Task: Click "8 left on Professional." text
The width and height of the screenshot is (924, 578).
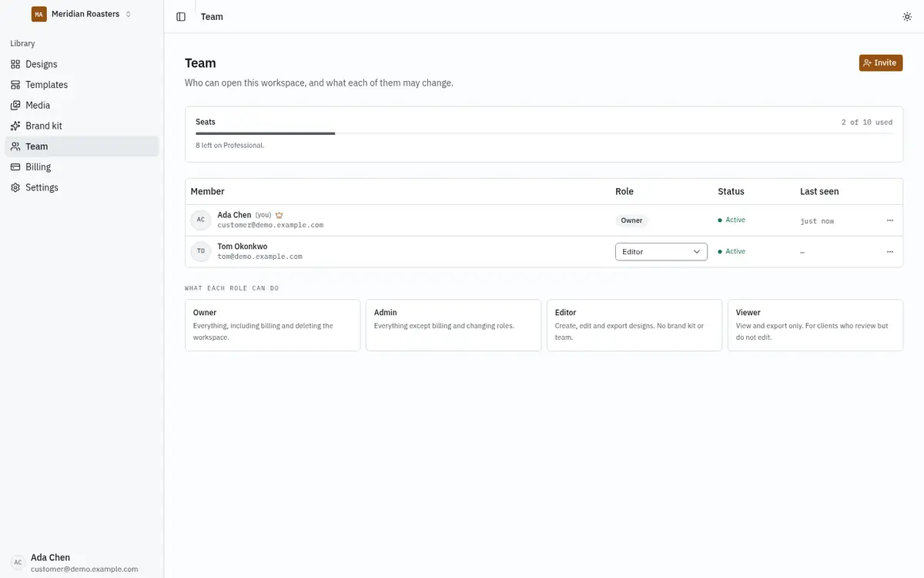Action: (x=230, y=145)
